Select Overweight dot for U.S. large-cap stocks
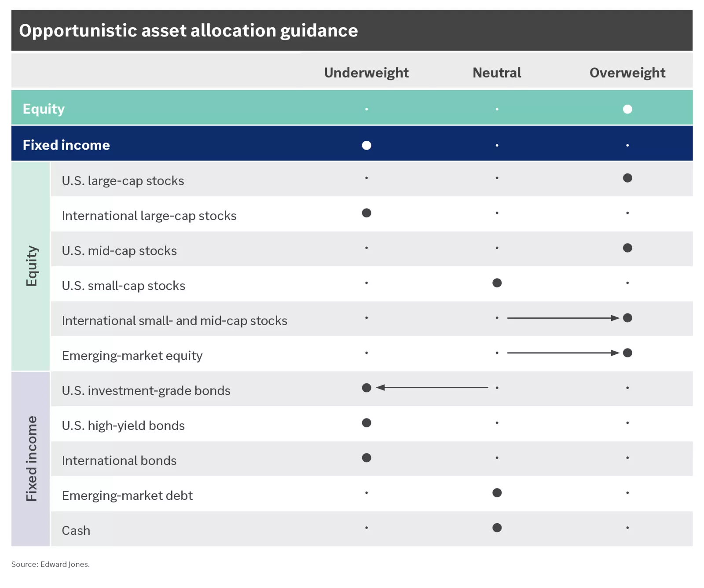The height and width of the screenshot is (588, 704). (x=627, y=178)
